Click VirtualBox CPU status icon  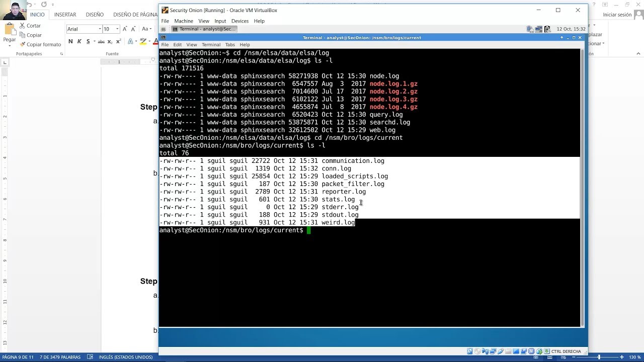click(531, 351)
